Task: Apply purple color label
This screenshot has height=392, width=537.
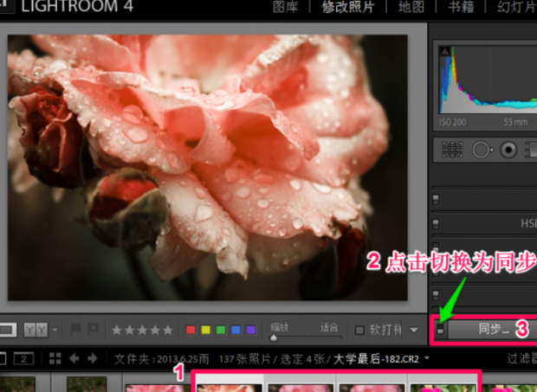Action: (250, 330)
